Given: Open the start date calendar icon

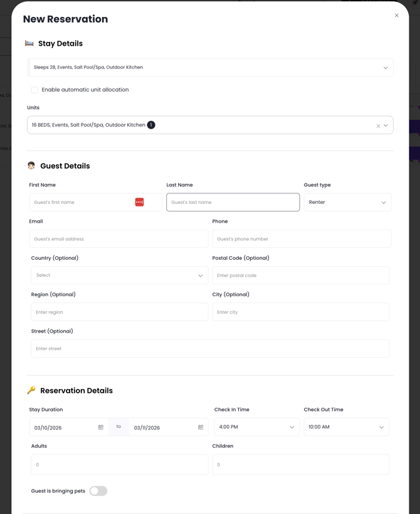Looking at the screenshot, I should tap(100, 427).
